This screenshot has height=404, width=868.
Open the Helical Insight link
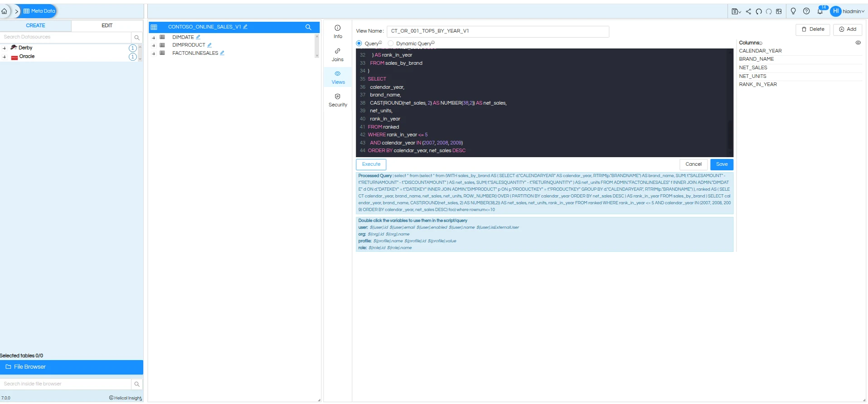click(126, 398)
